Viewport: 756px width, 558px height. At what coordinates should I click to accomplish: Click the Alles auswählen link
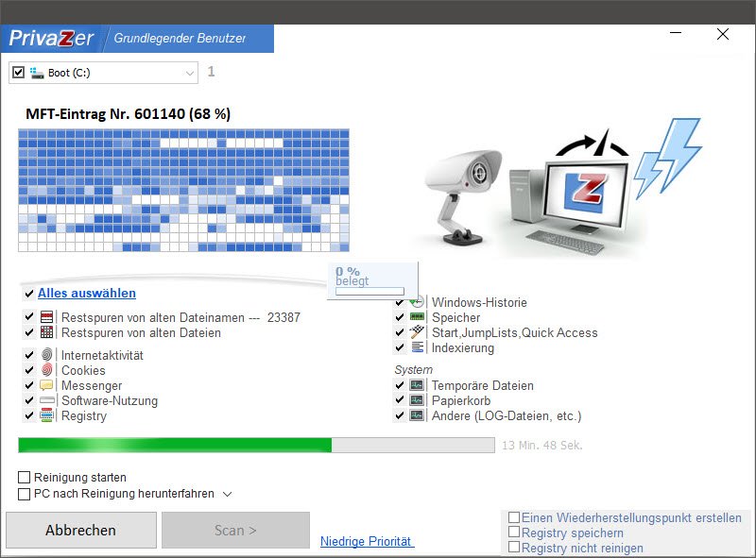(87, 293)
